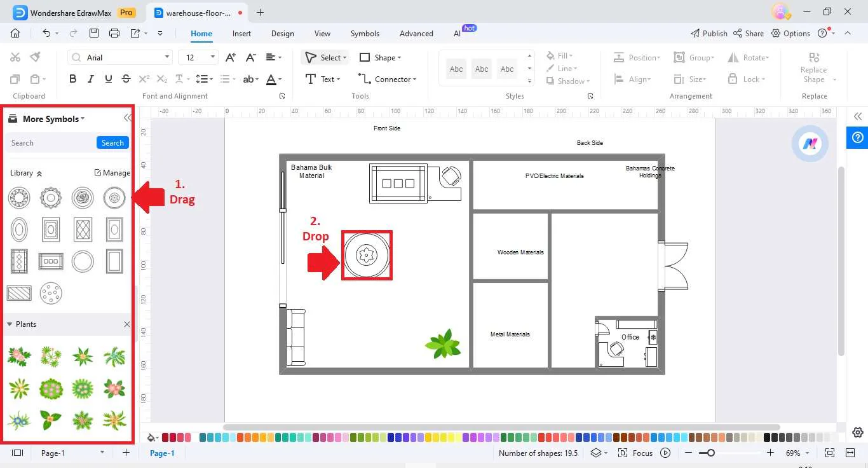The height and width of the screenshot is (468, 868).
Task: Click Manage next to Library
Action: [112, 173]
